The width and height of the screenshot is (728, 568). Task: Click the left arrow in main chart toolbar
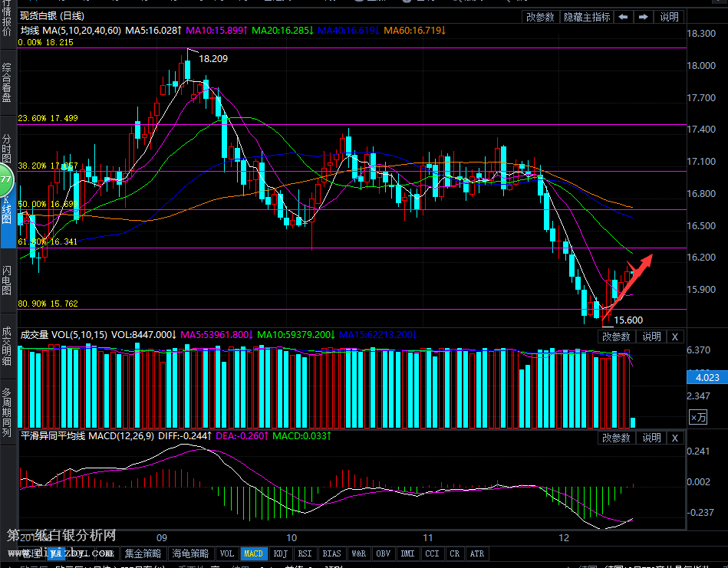pos(624,17)
